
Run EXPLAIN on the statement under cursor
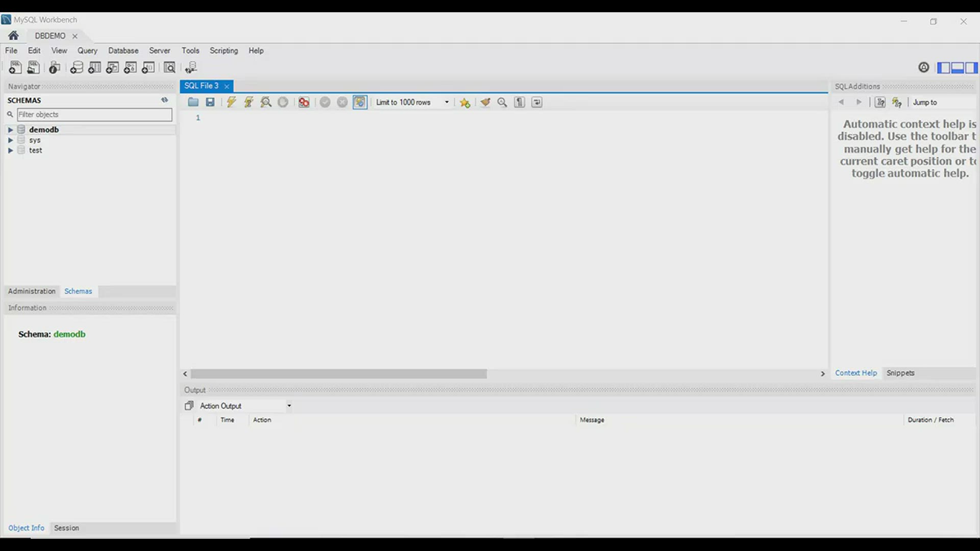click(266, 102)
